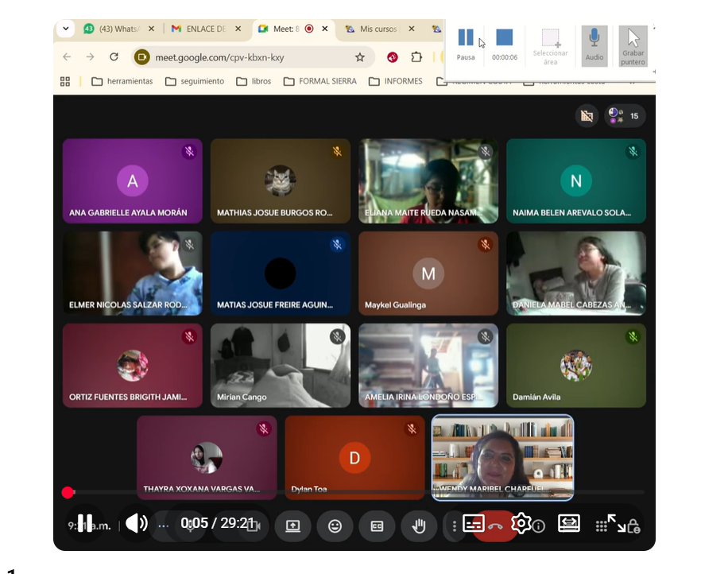The width and height of the screenshot is (728, 574).
Task: Raise hand using the hand icon
Action: [x=419, y=526]
